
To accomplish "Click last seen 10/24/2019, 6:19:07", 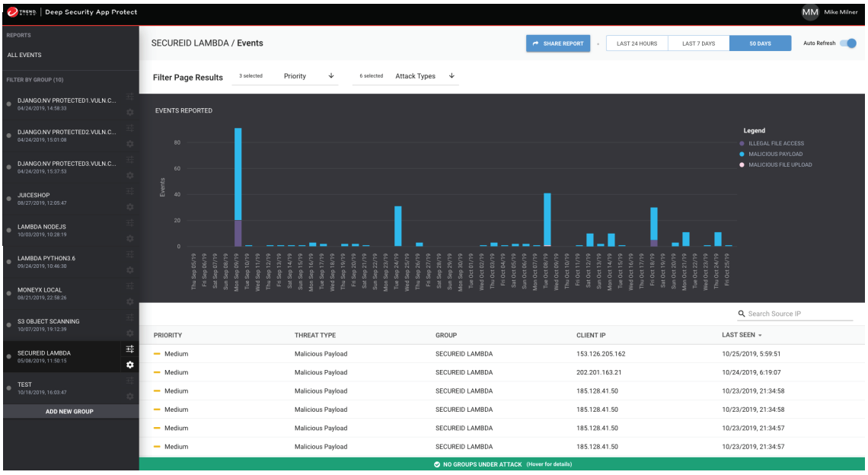I will click(x=752, y=372).
